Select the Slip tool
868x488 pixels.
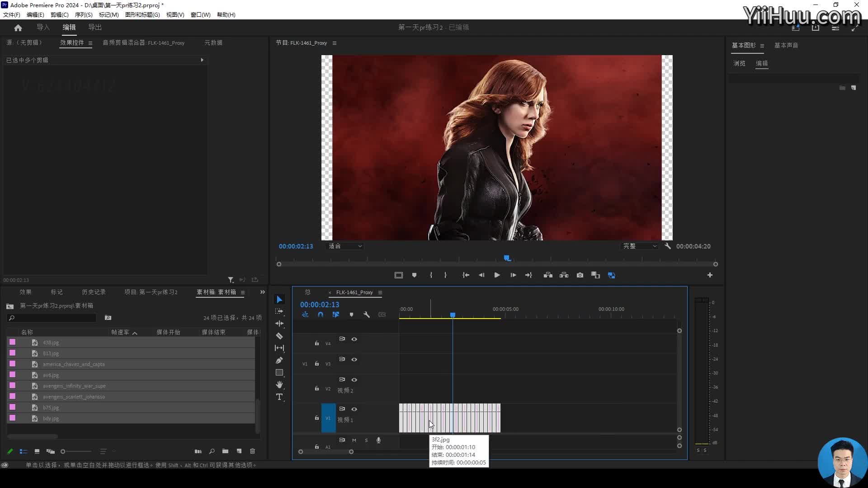[x=279, y=348]
